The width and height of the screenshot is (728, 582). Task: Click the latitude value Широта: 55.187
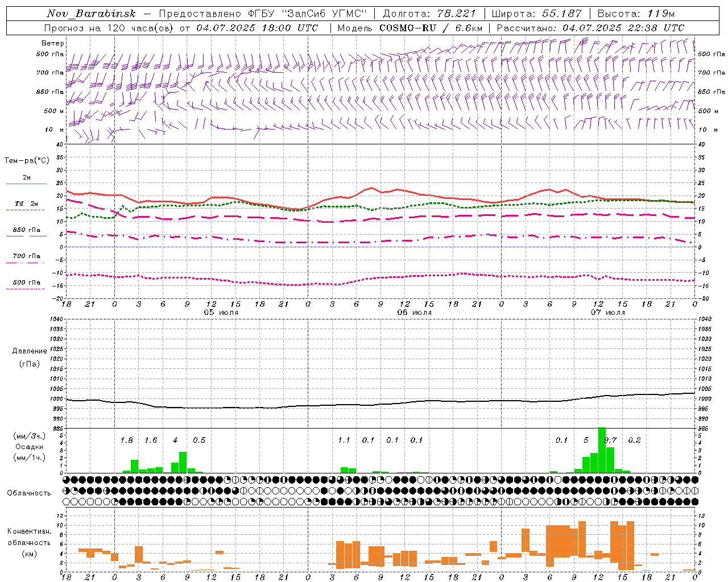[537, 14]
